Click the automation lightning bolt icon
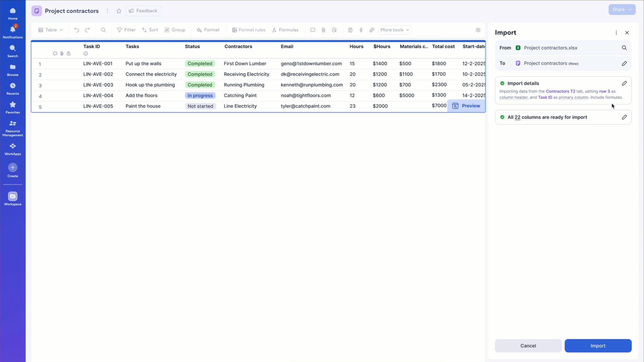The height and width of the screenshot is (362, 644). coord(361,30)
